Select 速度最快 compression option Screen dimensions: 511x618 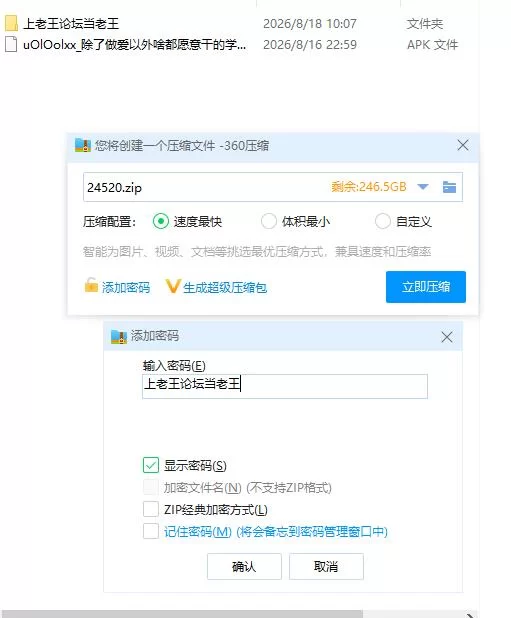(161, 221)
